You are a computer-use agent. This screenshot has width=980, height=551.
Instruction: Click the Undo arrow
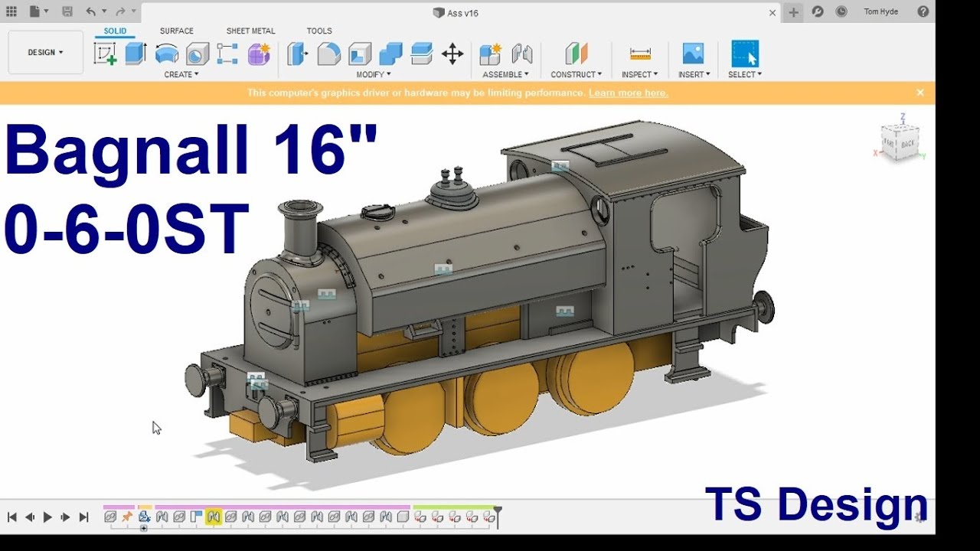click(91, 11)
